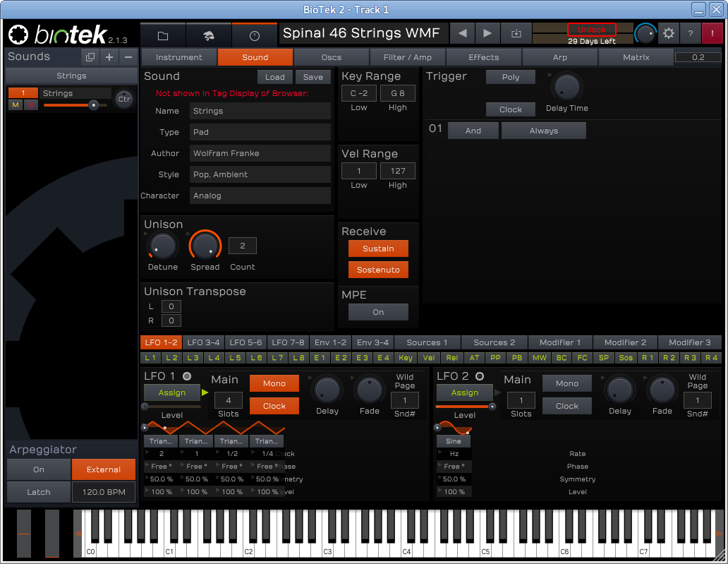Click the LFO 2 Fade knob
The height and width of the screenshot is (564, 728).
tap(662, 390)
